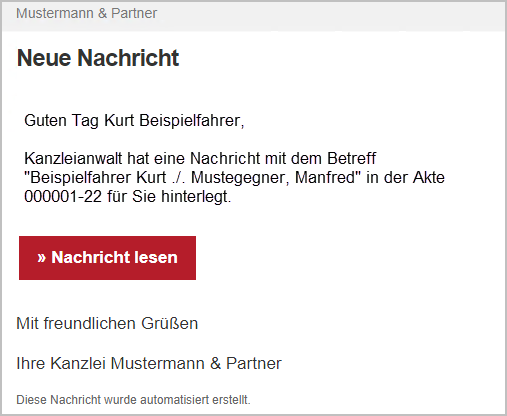Click the signature Ihre Kanzlei Mustermann & Partner
507x416 pixels.
(149, 363)
